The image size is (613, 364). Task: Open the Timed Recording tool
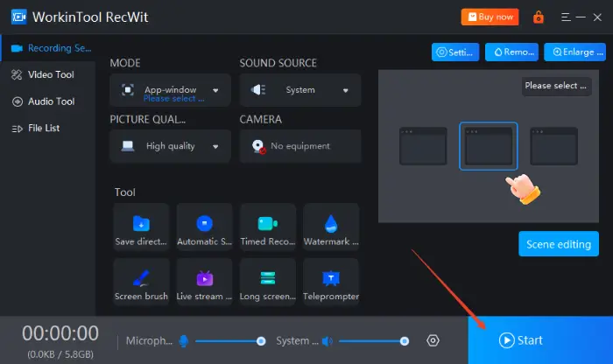point(267,224)
